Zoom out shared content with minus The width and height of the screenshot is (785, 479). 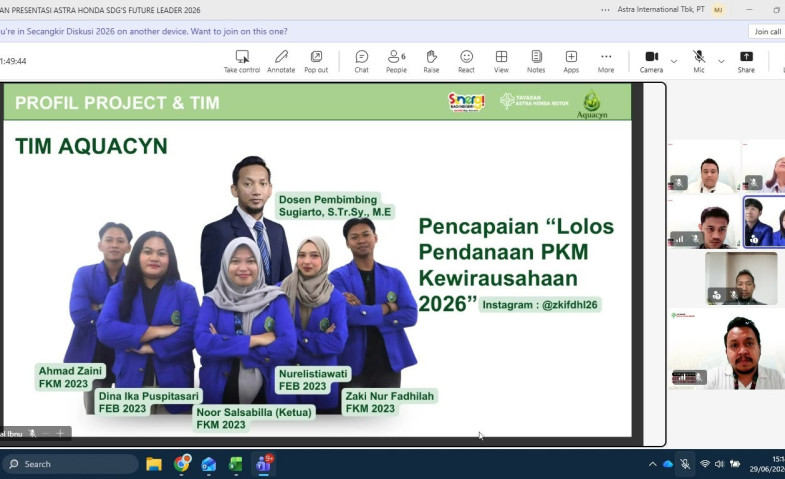pos(46,433)
